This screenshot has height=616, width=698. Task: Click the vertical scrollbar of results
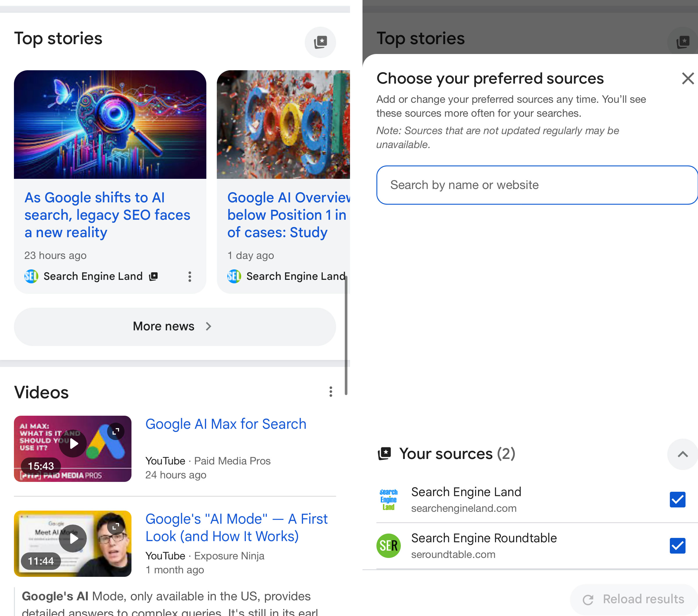(346, 335)
